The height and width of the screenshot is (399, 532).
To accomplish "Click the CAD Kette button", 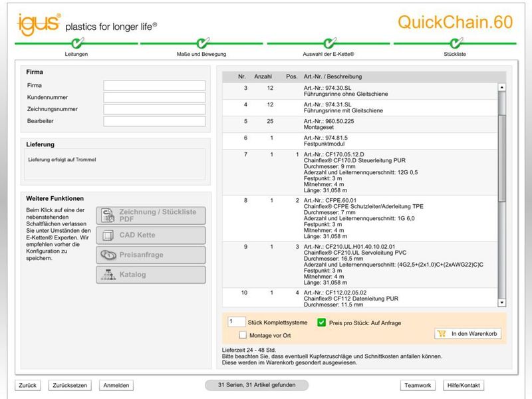I will [x=151, y=235].
